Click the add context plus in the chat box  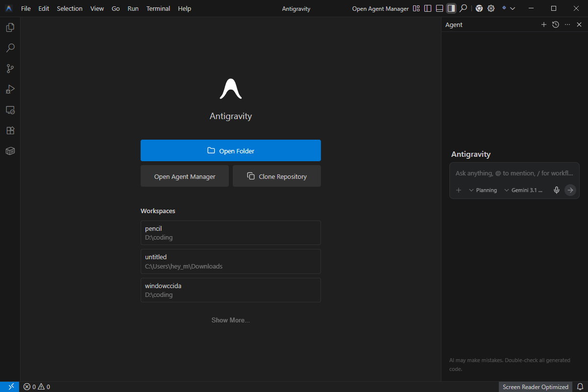tap(459, 190)
